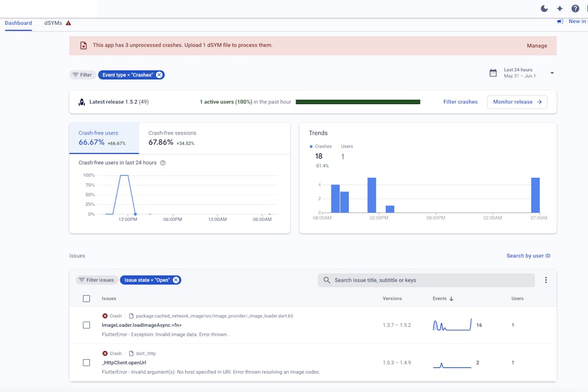The height and width of the screenshot is (392, 588).
Task: Select the Crash-free sessions tab
Action: [172, 138]
